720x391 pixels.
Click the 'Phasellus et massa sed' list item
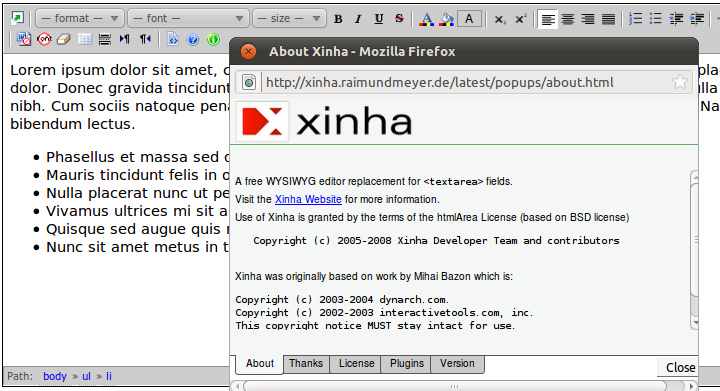click(x=138, y=157)
